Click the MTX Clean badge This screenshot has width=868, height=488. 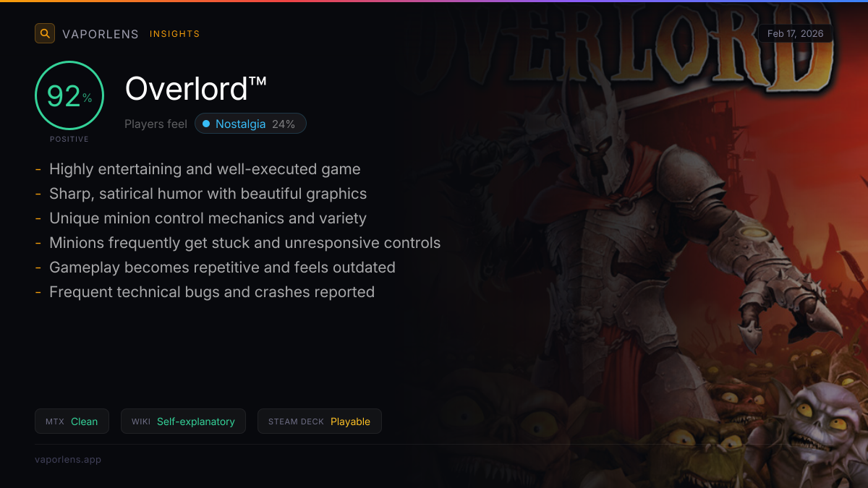[x=72, y=421]
